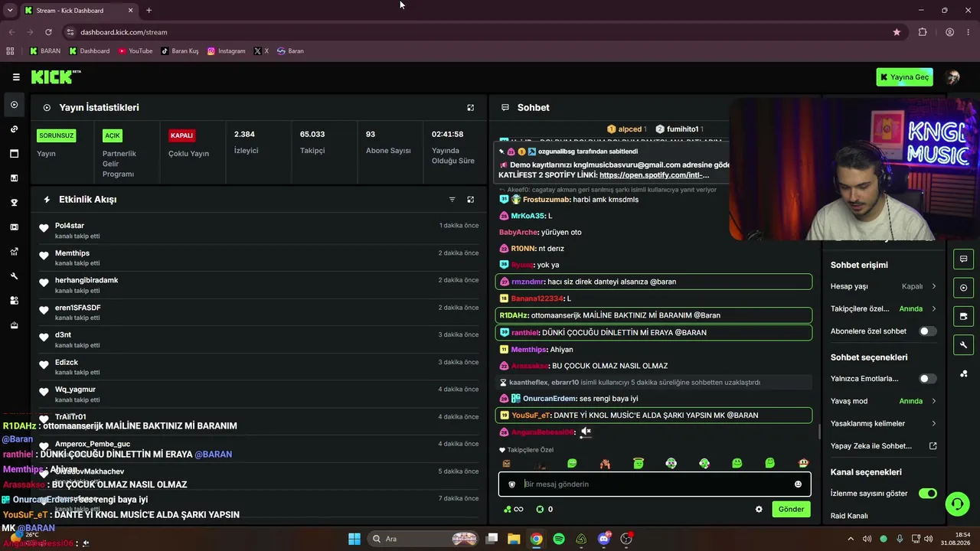Open the trophy icon in left sidebar
Image resolution: width=980 pixels, height=551 pixels.
click(x=14, y=203)
